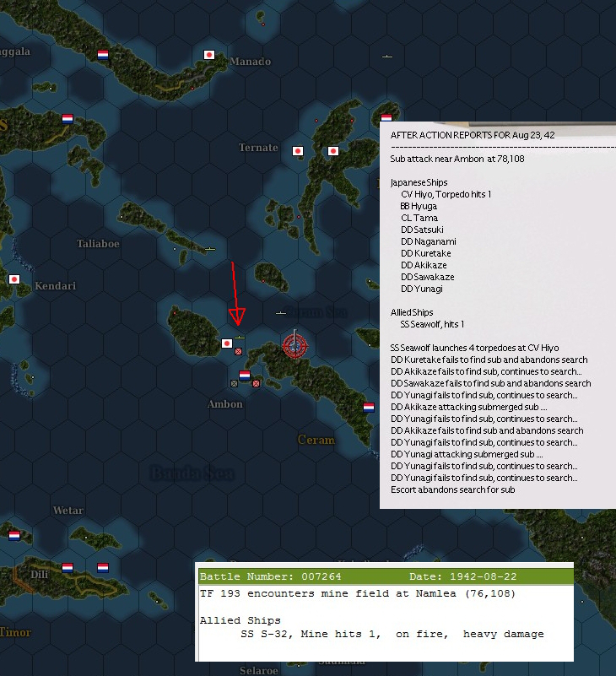Viewport: 616px width, 676px height.
Task: Click the 'CL Tama' ship entry
Action: (x=419, y=218)
